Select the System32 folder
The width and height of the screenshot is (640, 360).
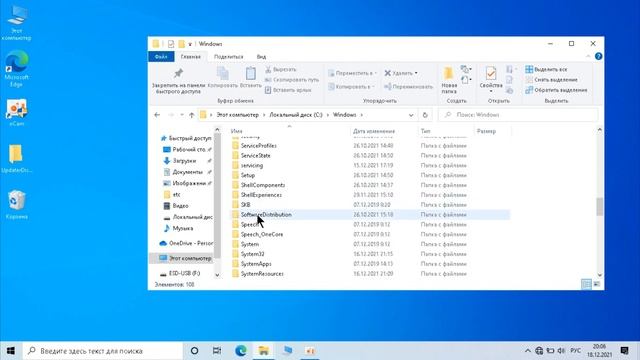pyautogui.click(x=252, y=254)
